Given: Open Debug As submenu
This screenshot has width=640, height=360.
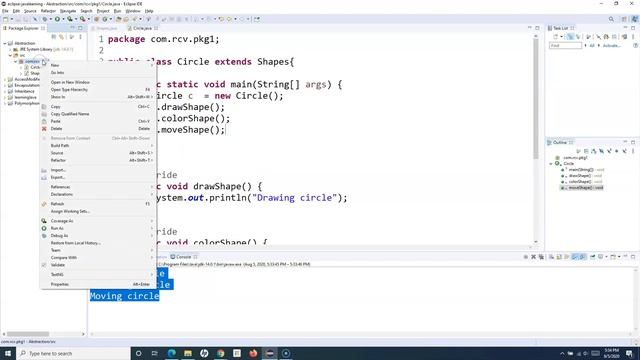Looking at the screenshot, I should coord(98,236).
